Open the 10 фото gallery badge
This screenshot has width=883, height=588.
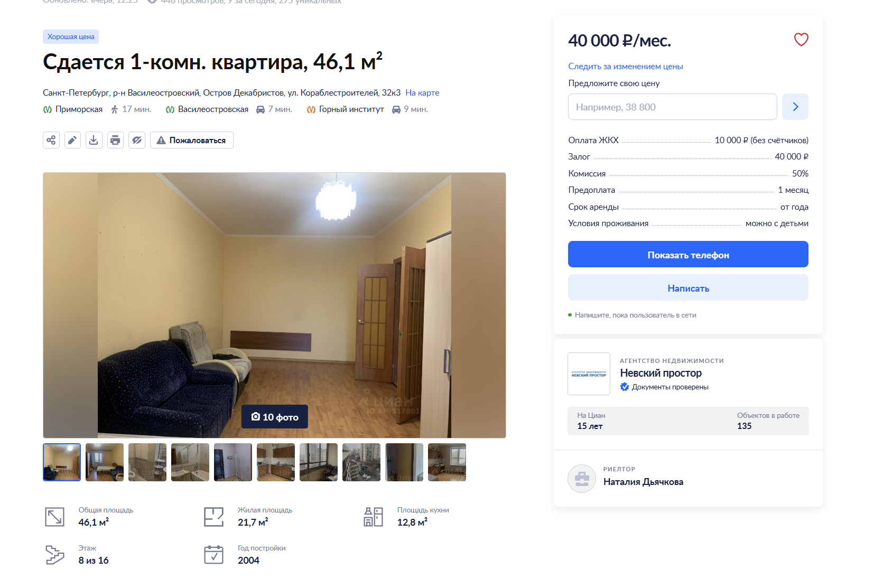tap(275, 417)
